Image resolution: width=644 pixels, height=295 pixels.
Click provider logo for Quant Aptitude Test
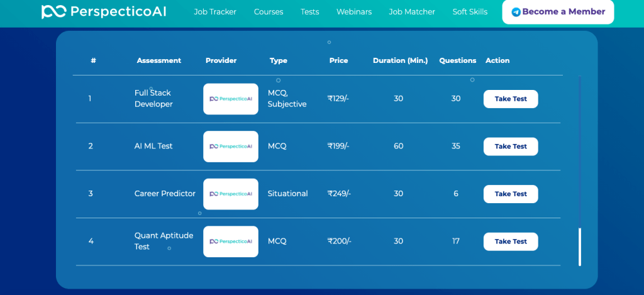tap(231, 242)
